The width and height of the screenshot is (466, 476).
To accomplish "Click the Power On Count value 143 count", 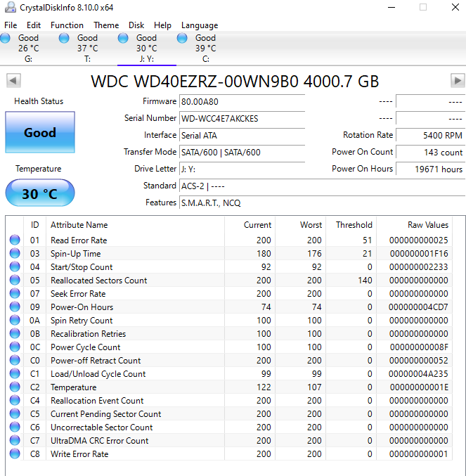I will [x=430, y=152].
